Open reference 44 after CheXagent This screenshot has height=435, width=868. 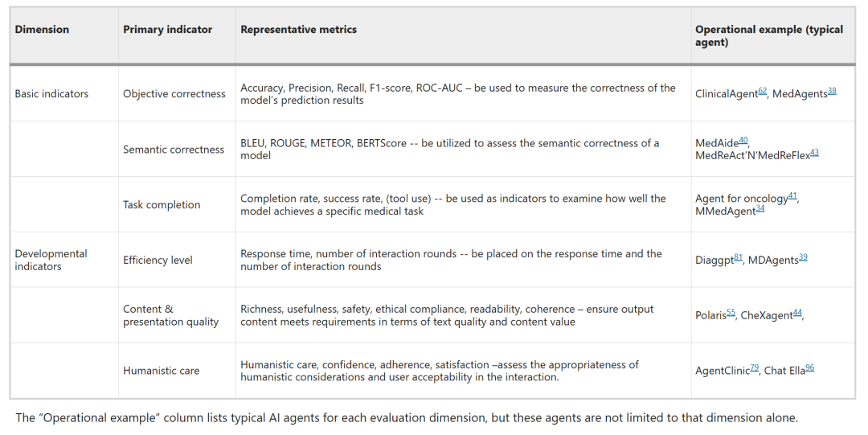(797, 313)
